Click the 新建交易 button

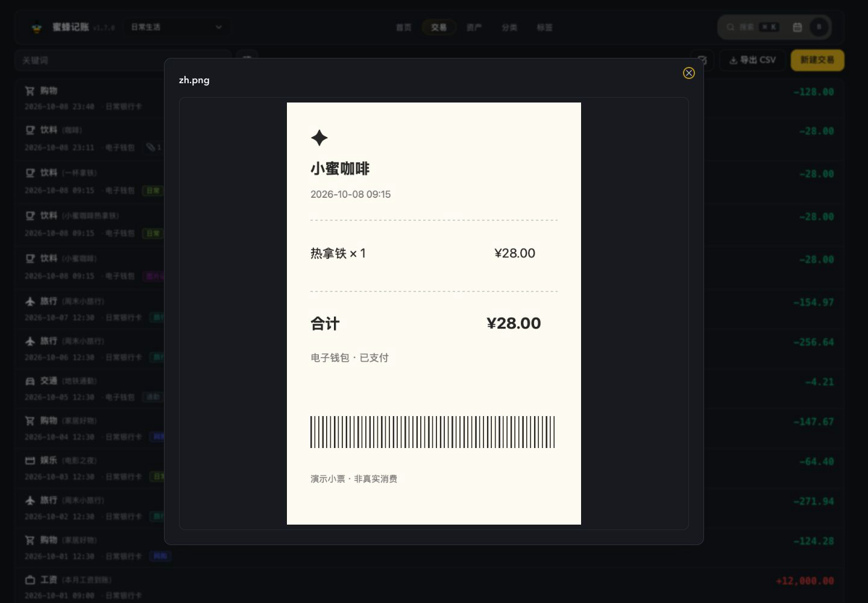(817, 60)
